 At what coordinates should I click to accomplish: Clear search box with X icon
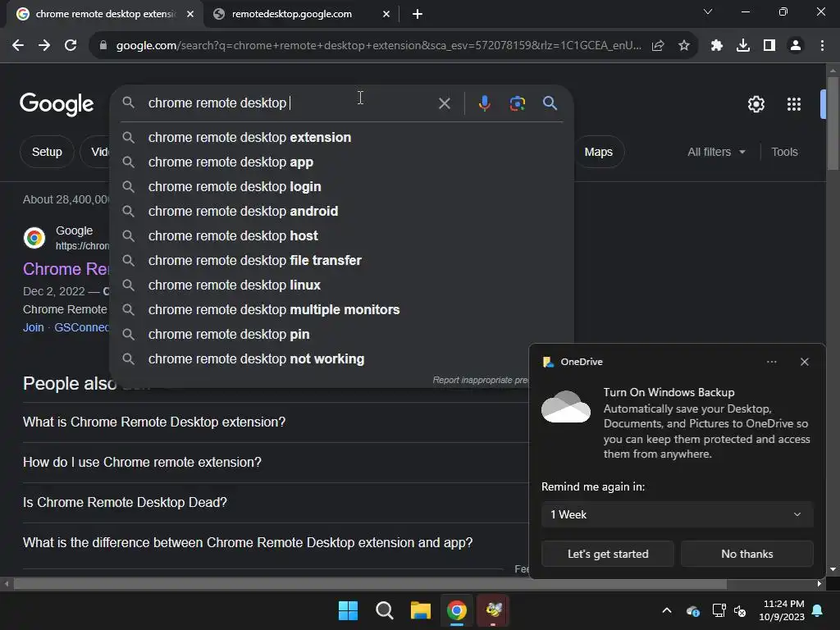444,103
